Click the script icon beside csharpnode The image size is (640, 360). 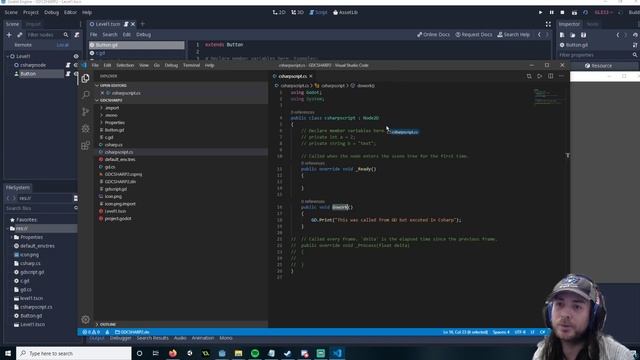click(68, 65)
